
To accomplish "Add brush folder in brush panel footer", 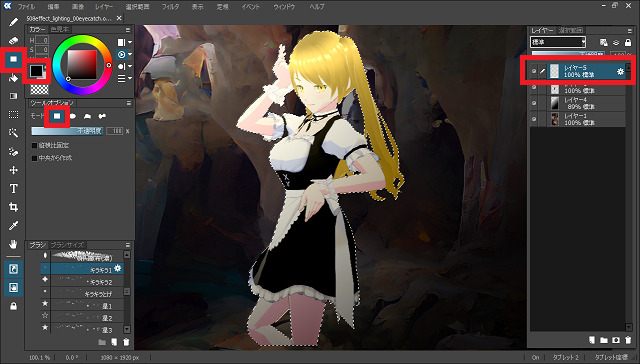I will pos(102,342).
